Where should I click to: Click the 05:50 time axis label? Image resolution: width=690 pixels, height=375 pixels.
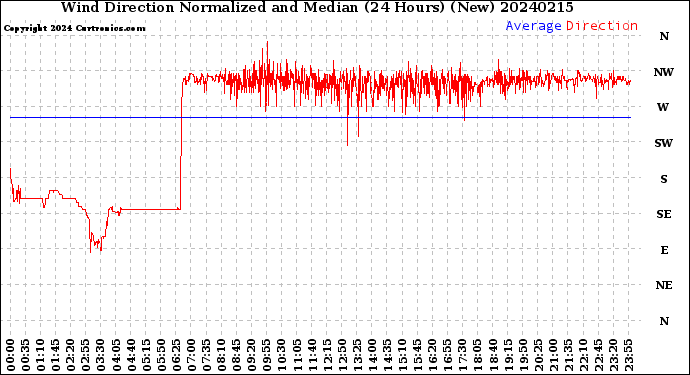(161, 355)
